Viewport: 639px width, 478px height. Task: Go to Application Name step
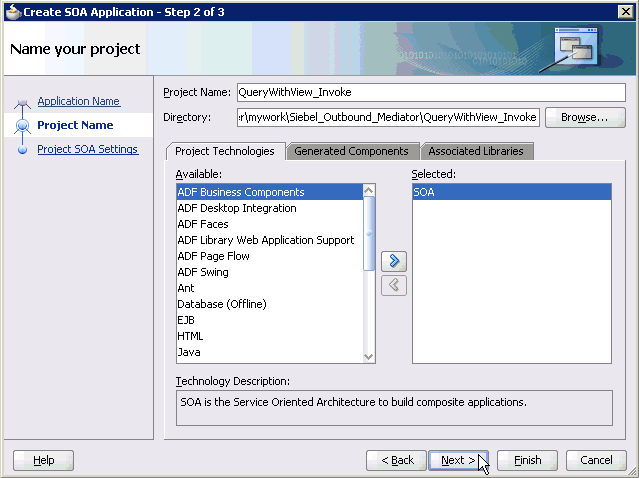(79, 101)
